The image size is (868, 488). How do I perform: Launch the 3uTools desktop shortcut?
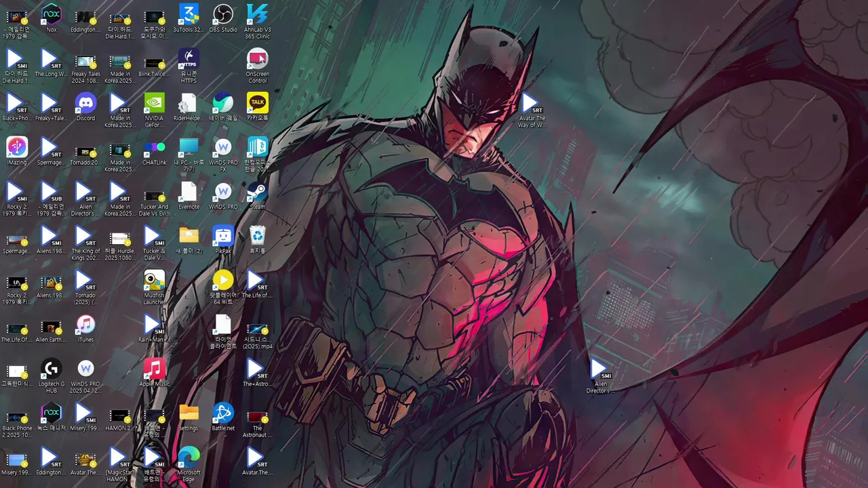click(x=189, y=18)
